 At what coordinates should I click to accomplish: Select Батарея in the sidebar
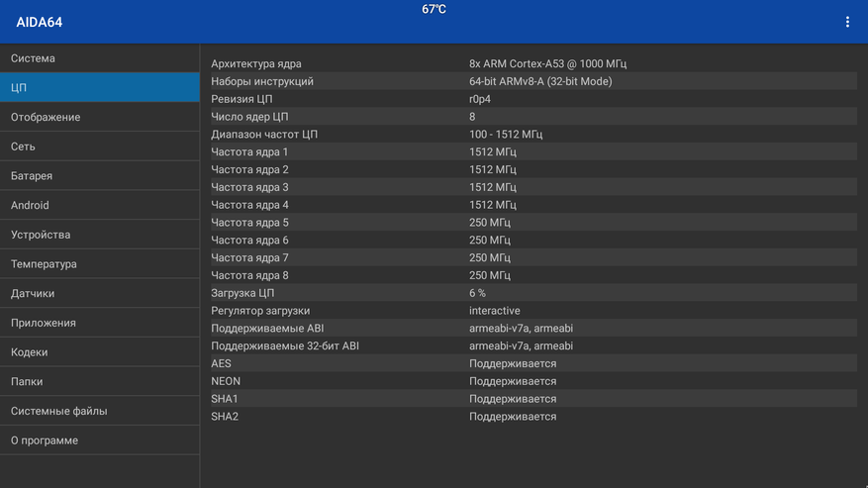[100, 175]
